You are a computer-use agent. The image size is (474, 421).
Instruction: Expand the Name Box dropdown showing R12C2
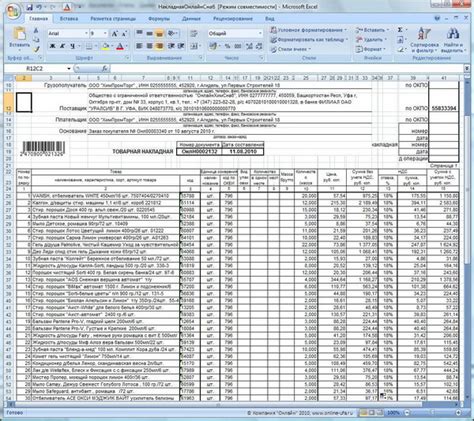click(x=69, y=68)
